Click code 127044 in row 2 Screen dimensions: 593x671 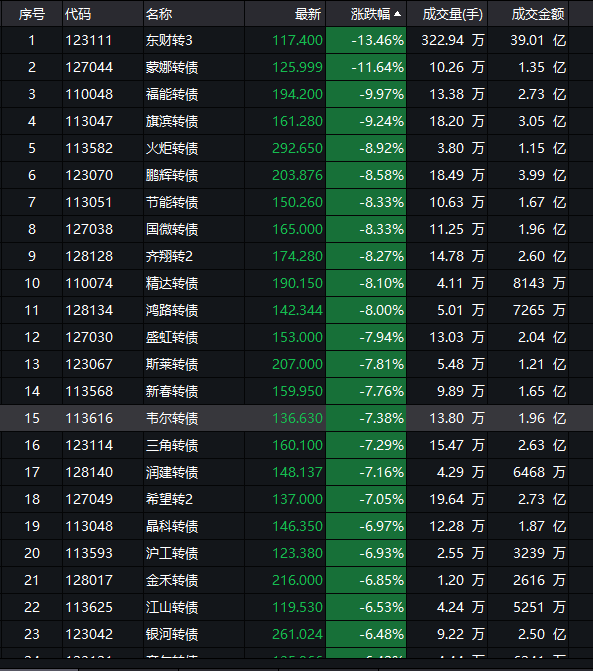click(x=89, y=67)
